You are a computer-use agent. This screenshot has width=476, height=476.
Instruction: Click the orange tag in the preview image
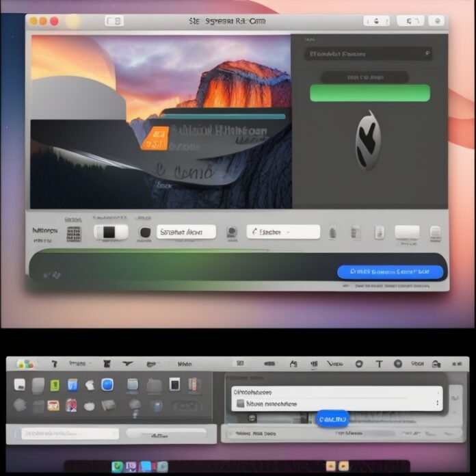155,138
